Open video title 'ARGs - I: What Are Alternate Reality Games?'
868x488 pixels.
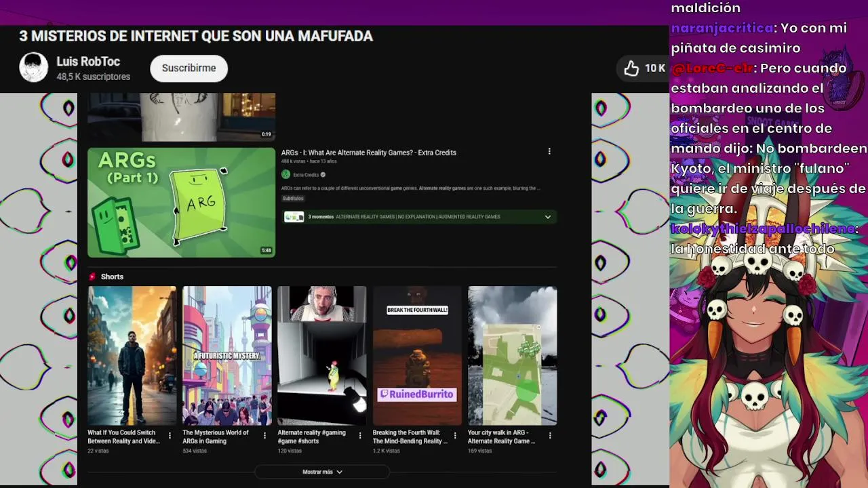(369, 152)
